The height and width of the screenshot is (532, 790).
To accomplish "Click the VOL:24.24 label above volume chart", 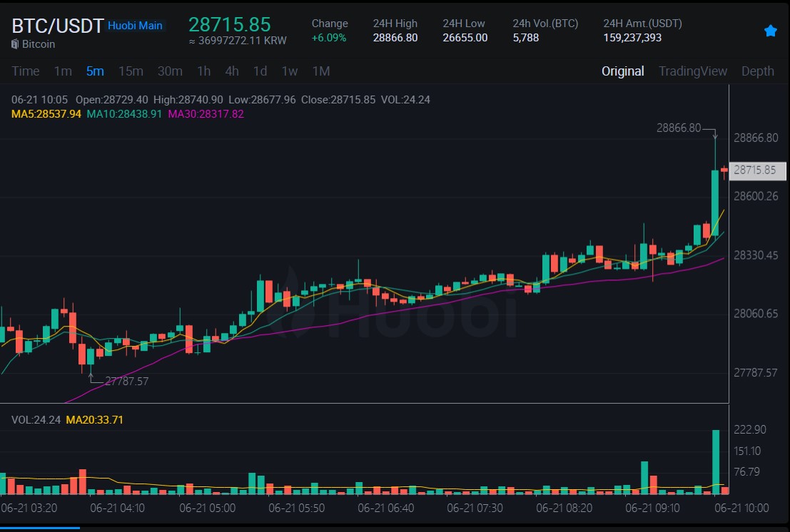I will pyautogui.click(x=36, y=420).
